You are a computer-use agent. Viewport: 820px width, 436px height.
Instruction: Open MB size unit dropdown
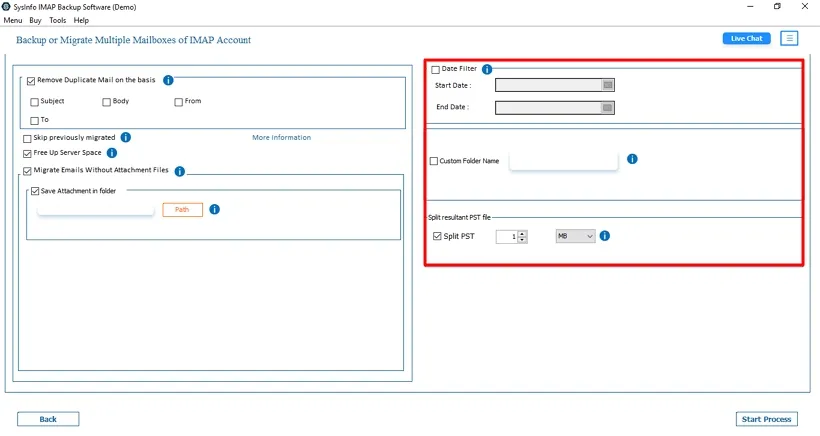coord(575,236)
